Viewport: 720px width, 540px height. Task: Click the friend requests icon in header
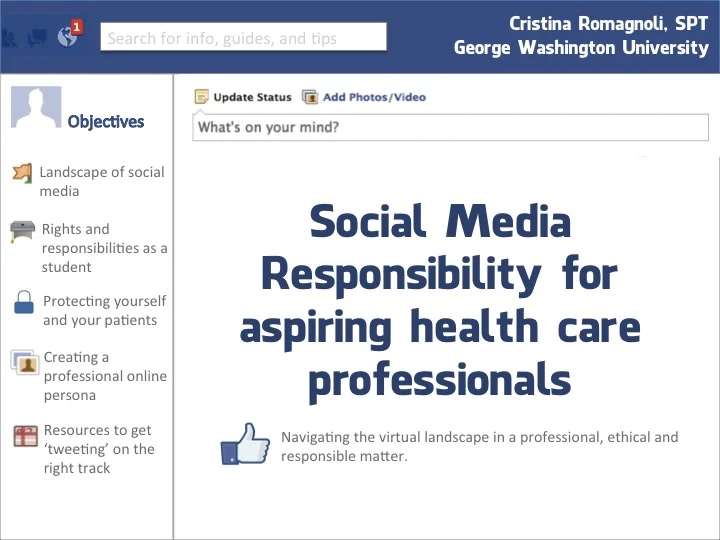tap(9, 38)
